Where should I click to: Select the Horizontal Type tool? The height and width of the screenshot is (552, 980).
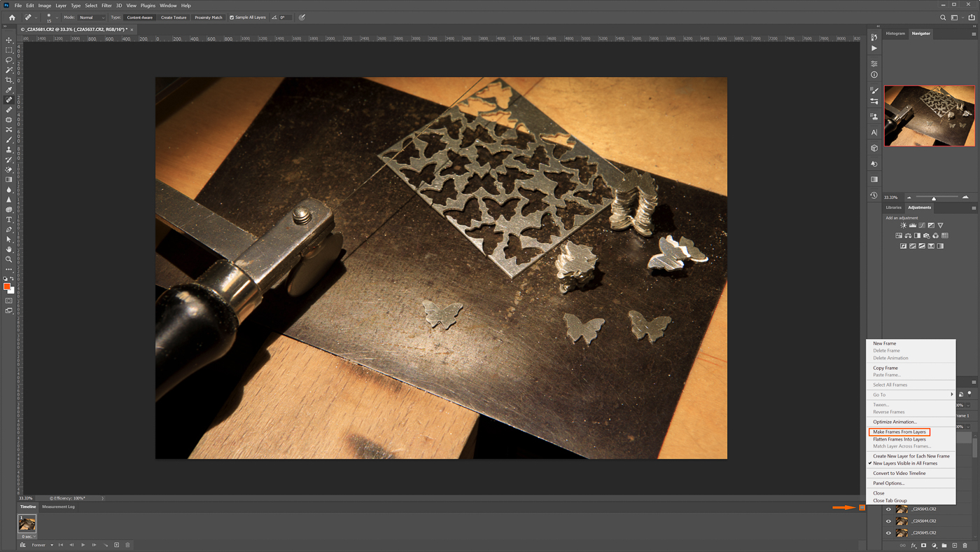click(9, 219)
